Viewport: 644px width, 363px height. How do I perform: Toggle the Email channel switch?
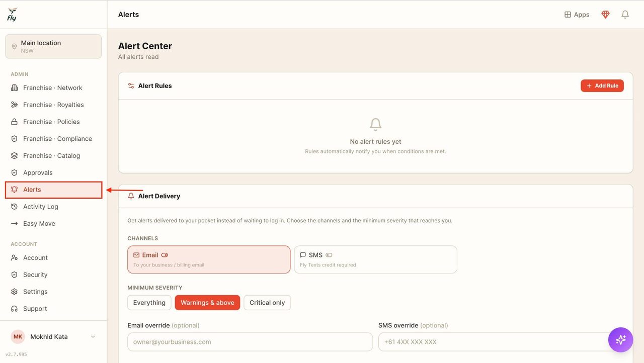click(165, 255)
